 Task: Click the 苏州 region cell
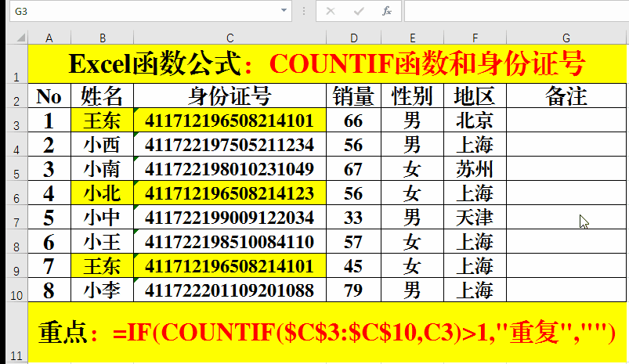(475, 169)
